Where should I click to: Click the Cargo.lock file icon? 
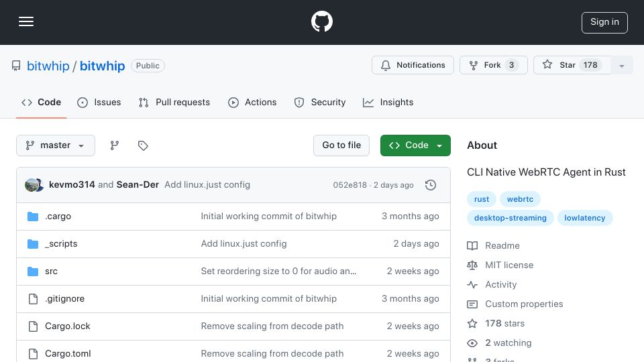click(33, 326)
